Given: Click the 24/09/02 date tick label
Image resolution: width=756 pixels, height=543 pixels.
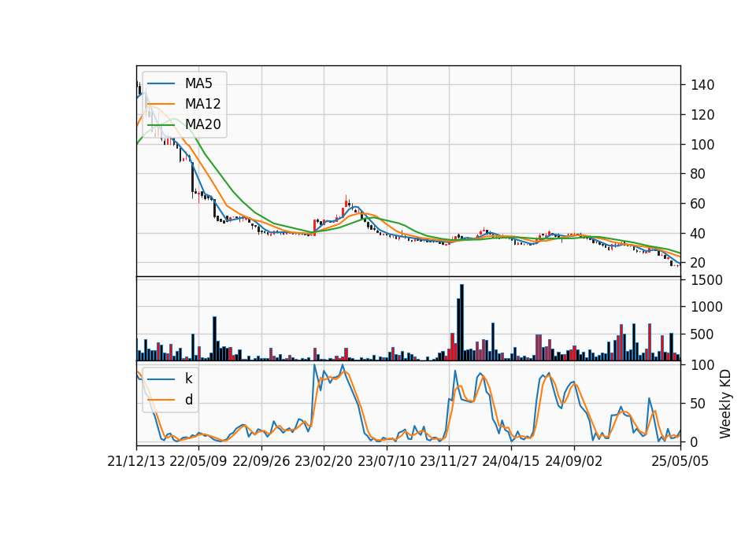Looking at the screenshot, I should (x=574, y=462).
